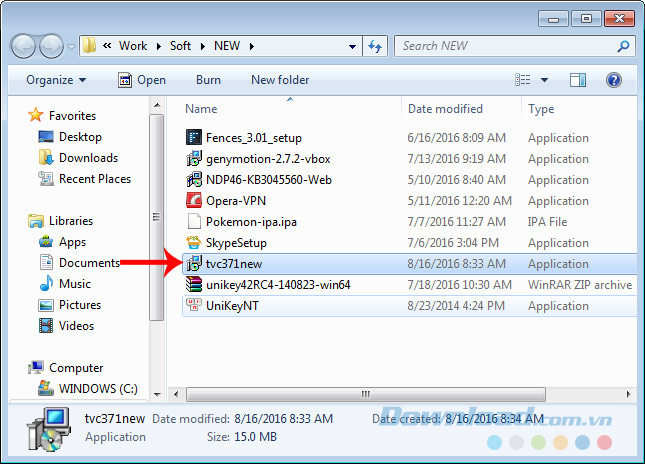
Task: Open the view options dropdown arrow
Action: [x=544, y=80]
